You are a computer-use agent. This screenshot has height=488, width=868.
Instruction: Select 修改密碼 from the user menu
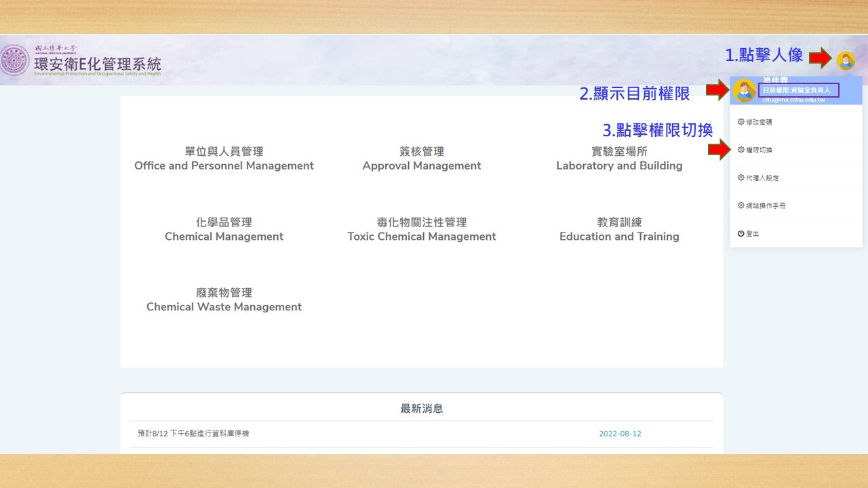tap(759, 122)
